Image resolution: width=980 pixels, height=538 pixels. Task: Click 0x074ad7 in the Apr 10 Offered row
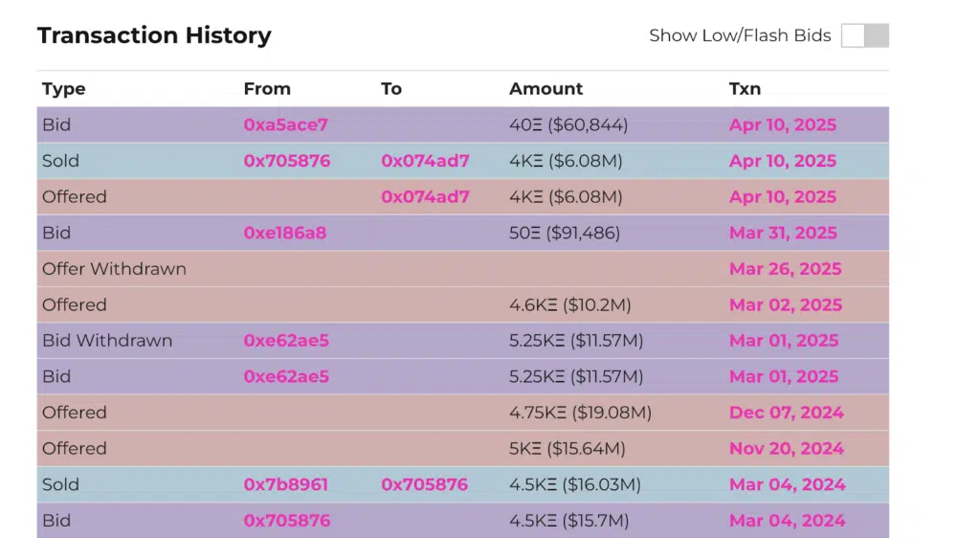pyautogui.click(x=425, y=197)
